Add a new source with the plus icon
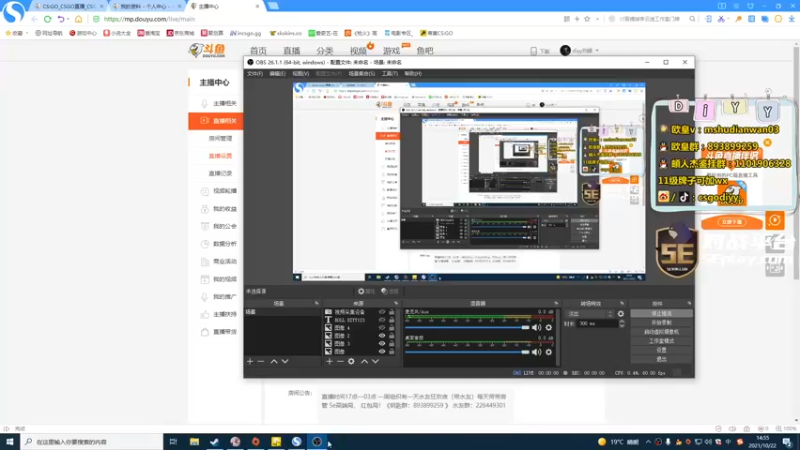The image size is (800, 450). 330,361
